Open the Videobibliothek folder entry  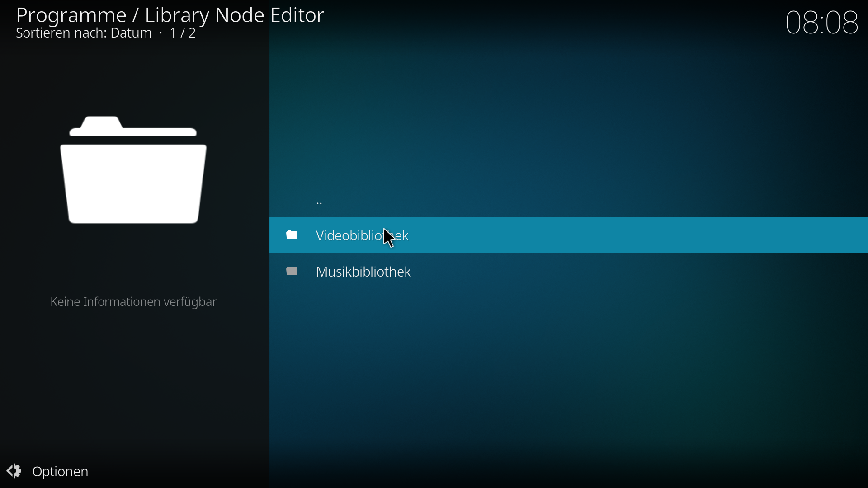point(568,235)
